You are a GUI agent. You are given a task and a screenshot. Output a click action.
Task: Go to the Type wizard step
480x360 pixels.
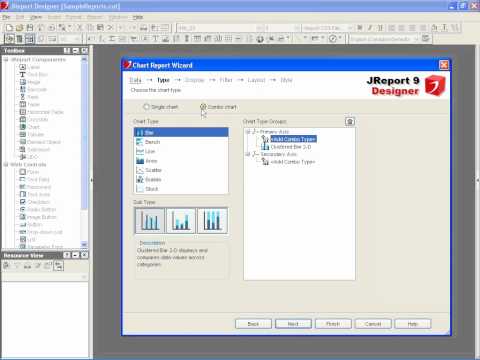163,80
